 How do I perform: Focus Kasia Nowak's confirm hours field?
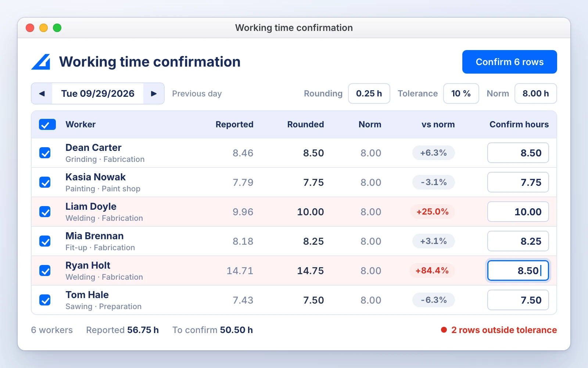pos(518,182)
